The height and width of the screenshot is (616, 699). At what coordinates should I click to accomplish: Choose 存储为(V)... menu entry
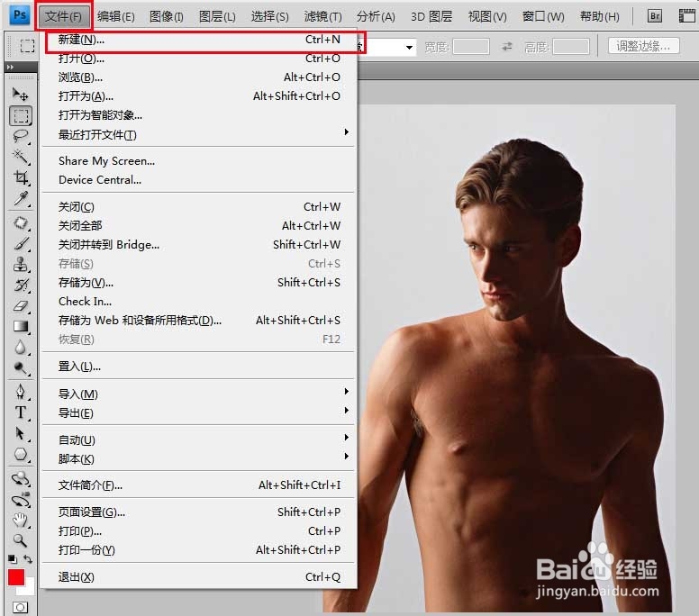(x=199, y=283)
